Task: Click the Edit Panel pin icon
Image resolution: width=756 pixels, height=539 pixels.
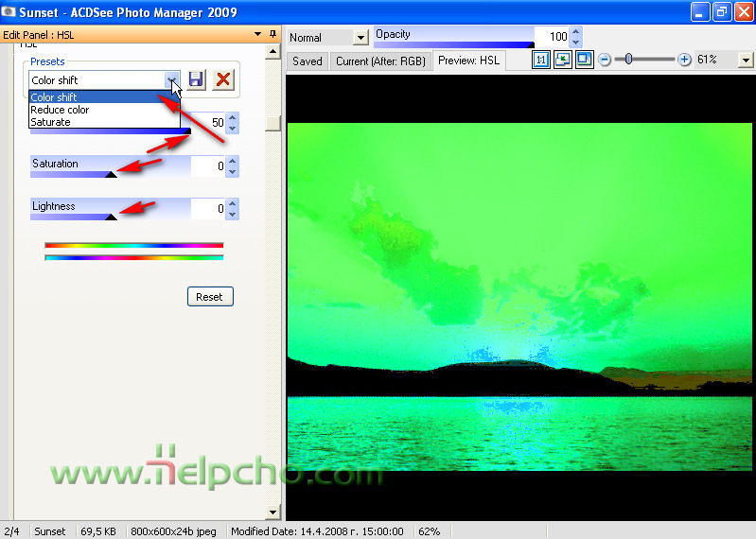Action: click(x=273, y=34)
